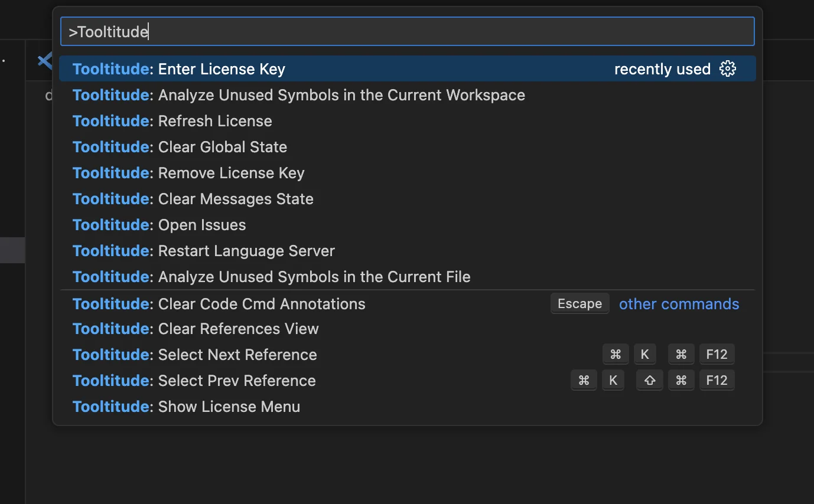Click the K key badge on Select Next Reference
Image resolution: width=814 pixels, height=504 pixels.
644,354
